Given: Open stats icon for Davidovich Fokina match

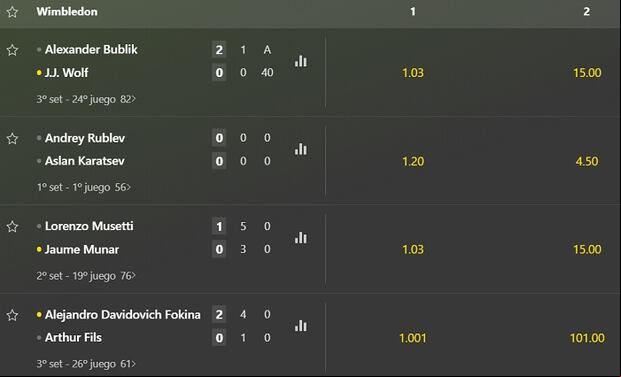Looking at the screenshot, I should (301, 326).
